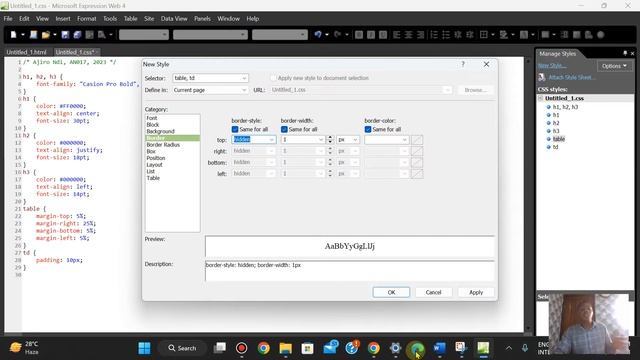Image resolution: width=640 pixels, height=360 pixels.
Task: Open File Explorer from taskbar
Action: click(x=285, y=348)
